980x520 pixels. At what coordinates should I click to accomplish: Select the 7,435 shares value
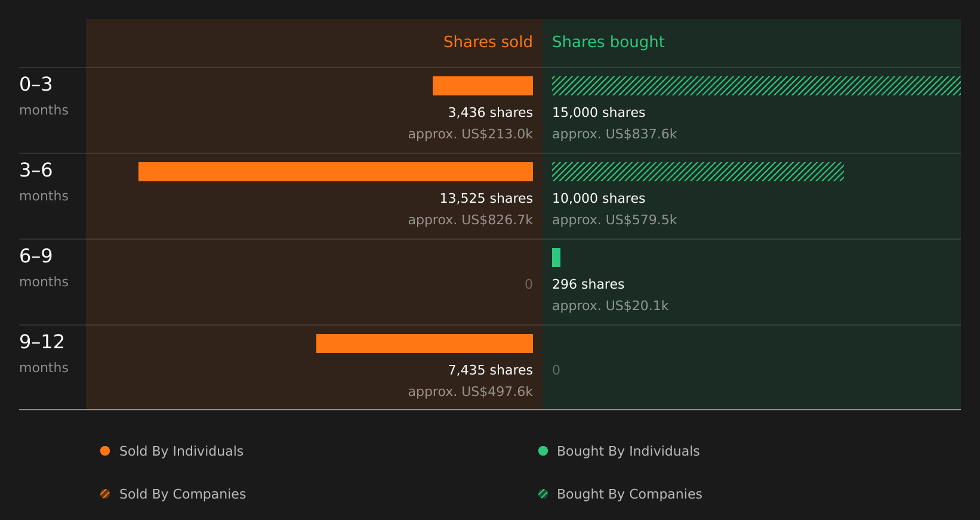[490, 370]
